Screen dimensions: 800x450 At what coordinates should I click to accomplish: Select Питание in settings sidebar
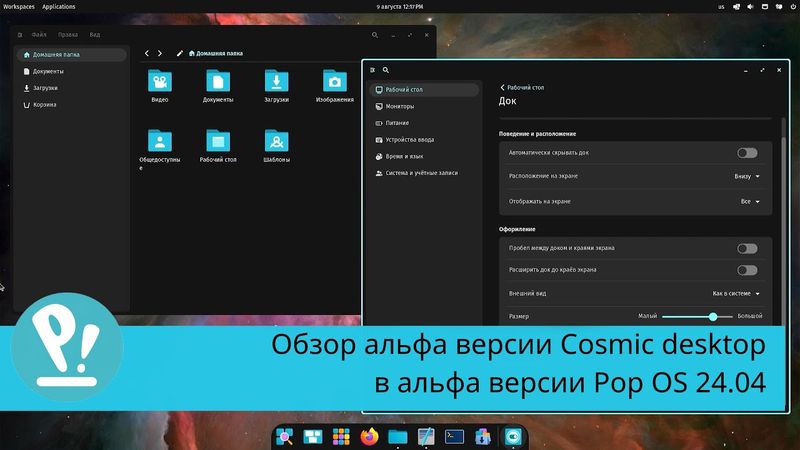pos(424,123)
